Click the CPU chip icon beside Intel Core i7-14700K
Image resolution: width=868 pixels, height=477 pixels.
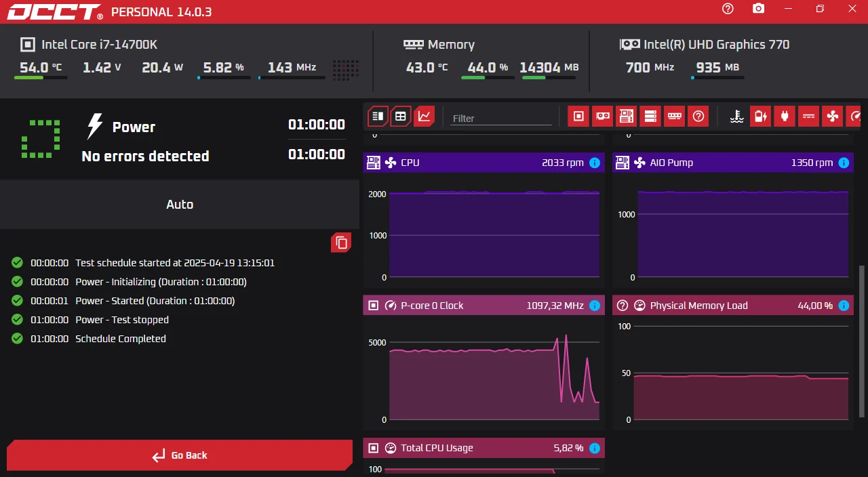coord(28,45)
